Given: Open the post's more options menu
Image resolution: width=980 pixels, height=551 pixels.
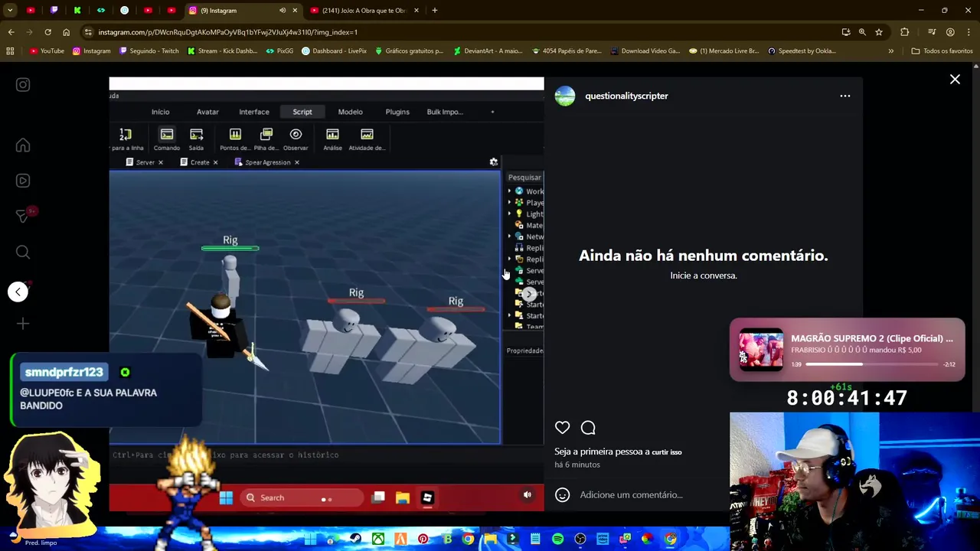Looking at the screenshot, I should coord(845,96).
